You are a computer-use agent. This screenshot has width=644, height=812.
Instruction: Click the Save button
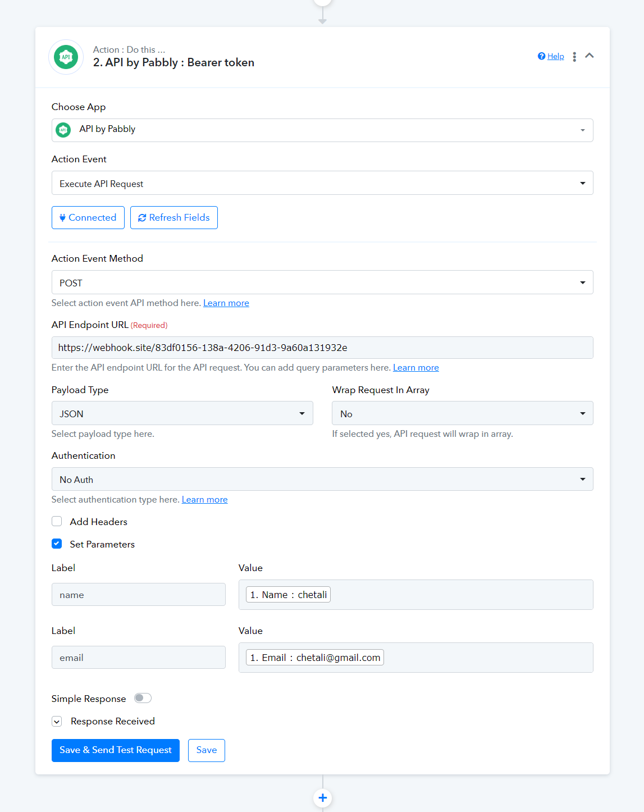(207, 750)
